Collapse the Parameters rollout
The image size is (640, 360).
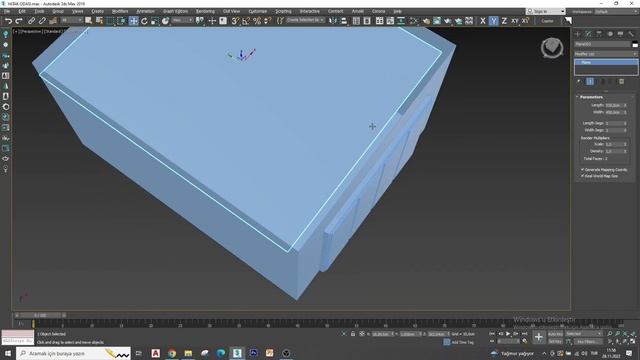coord(591,97)
